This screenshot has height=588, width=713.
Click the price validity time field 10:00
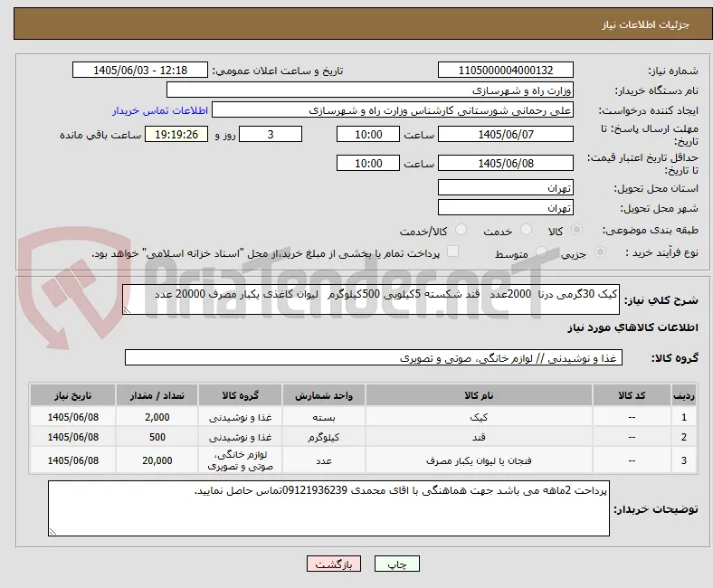tap(368, 163)
